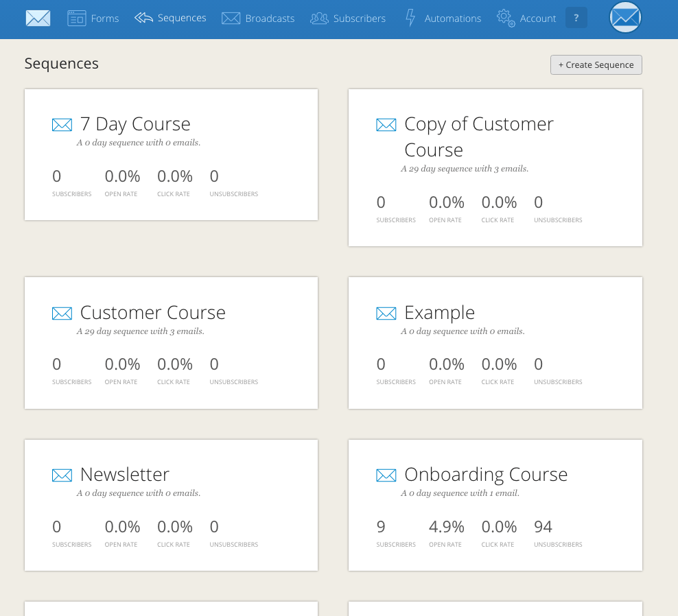Screen dimensions: 678x616
Task: Click envelope icon beside Newsletter
Action: [62, 475]
